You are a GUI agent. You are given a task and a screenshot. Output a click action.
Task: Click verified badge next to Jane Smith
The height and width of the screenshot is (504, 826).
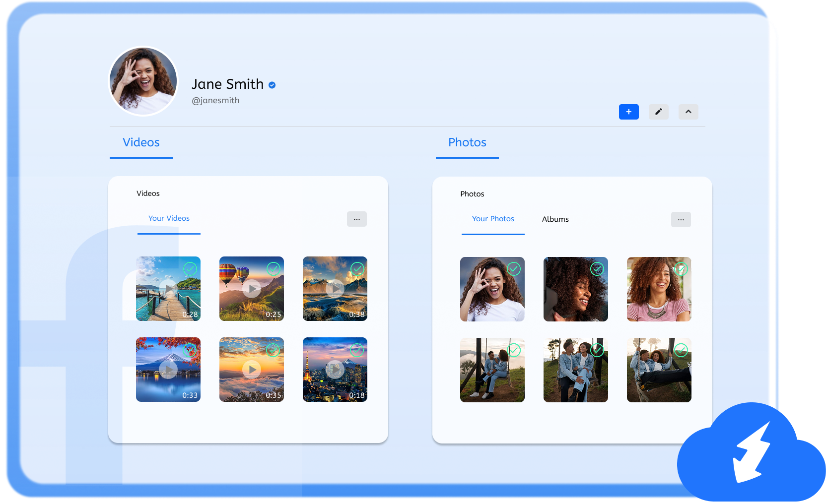tap(272, 85)
